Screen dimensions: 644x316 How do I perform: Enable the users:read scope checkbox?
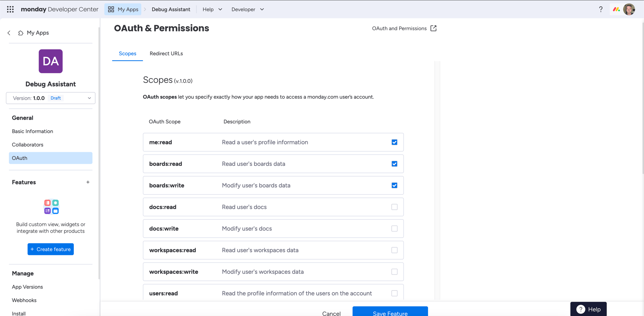coord(394,293)
